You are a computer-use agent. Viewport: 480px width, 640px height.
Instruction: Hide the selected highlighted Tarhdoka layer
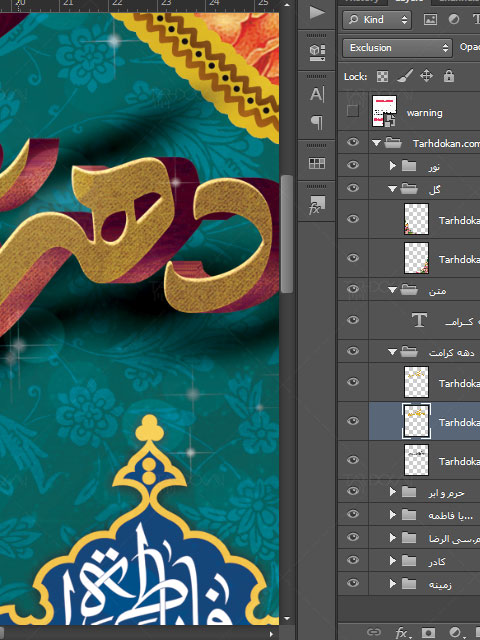(353, 421)
